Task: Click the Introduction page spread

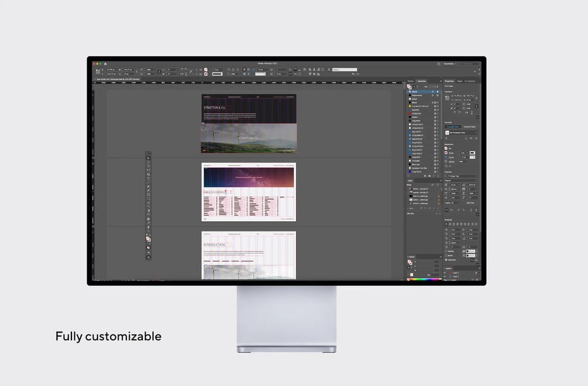Action: 249,255
